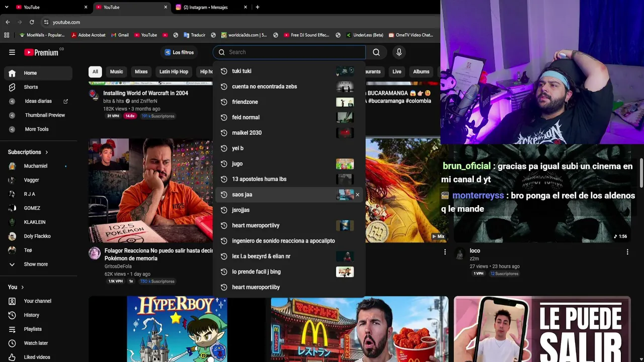644x362 pixels.
Task: Open the three-dot menu for 'loco' video
Action: [x=627, y=251]
